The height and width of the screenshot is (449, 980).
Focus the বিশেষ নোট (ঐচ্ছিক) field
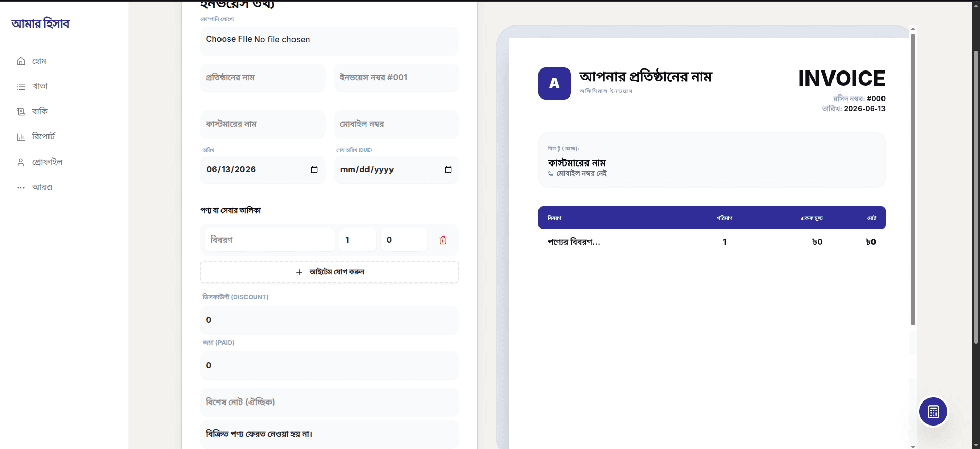coord(329,403)
